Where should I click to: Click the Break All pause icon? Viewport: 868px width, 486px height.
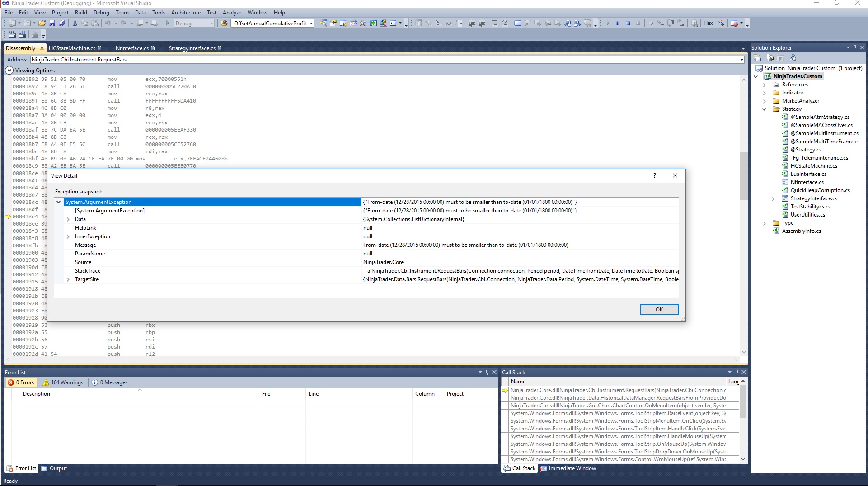point(618,24)
